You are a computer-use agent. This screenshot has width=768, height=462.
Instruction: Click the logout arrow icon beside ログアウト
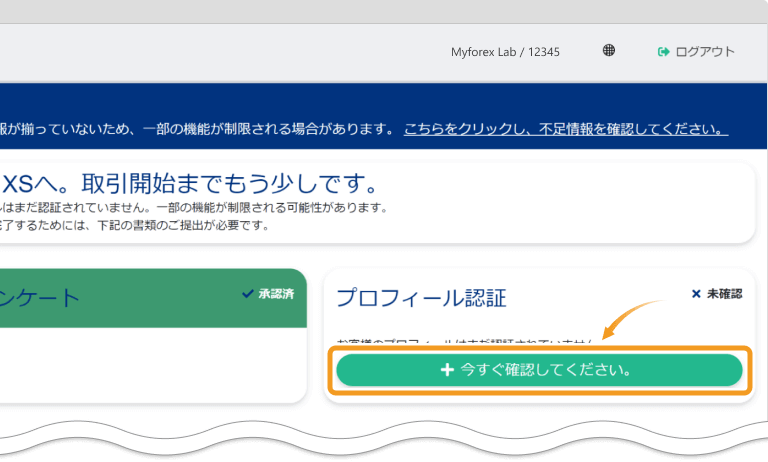coord(663,51)
